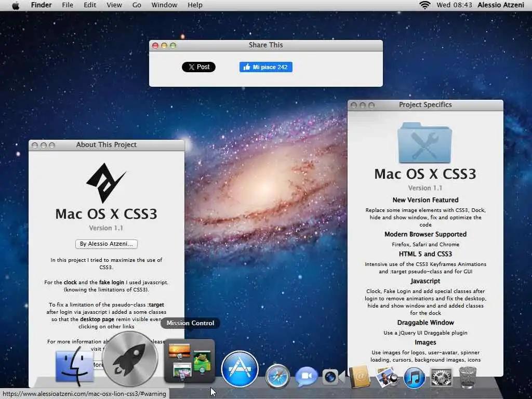Open the Help menu
This screenshot has height=399, width=532.
pyautogui.click(x=195, y=5)
